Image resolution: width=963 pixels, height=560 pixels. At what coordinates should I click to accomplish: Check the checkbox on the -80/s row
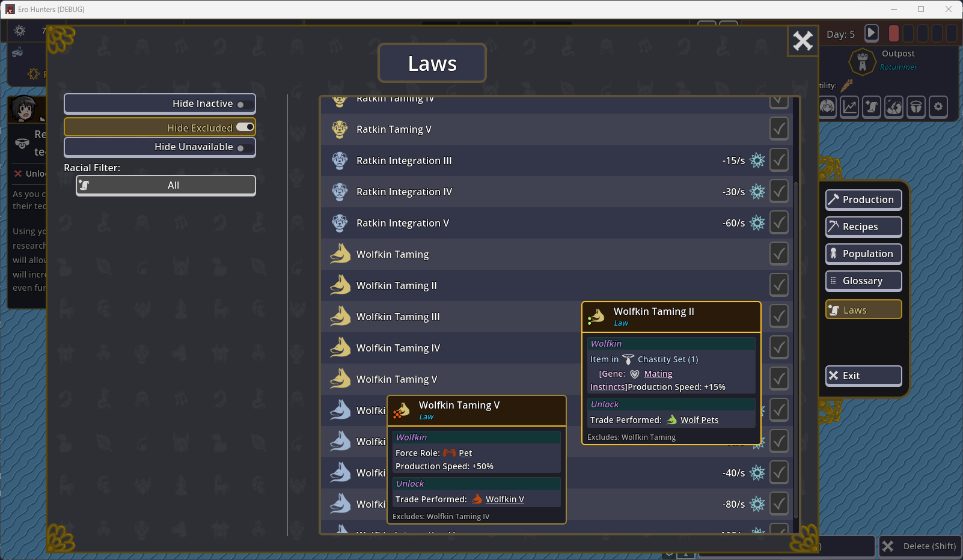click(x=779, y=504)
